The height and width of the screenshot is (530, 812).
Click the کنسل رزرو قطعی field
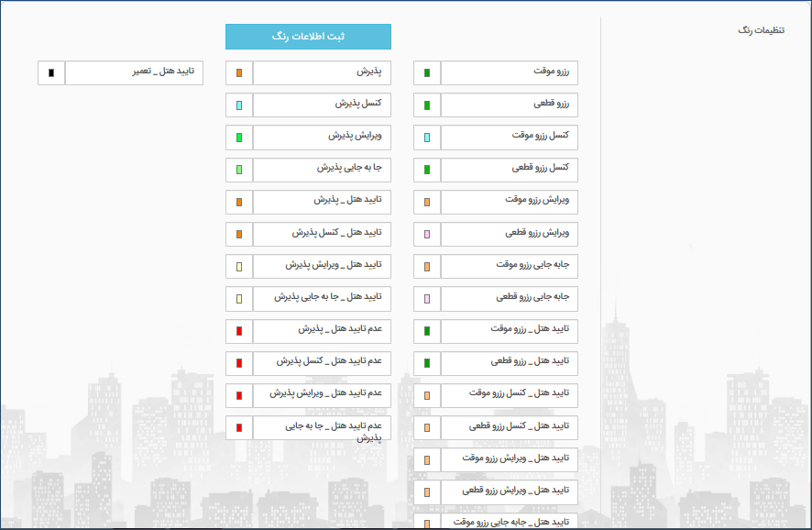pyautogui.click(x=510, y=170)
